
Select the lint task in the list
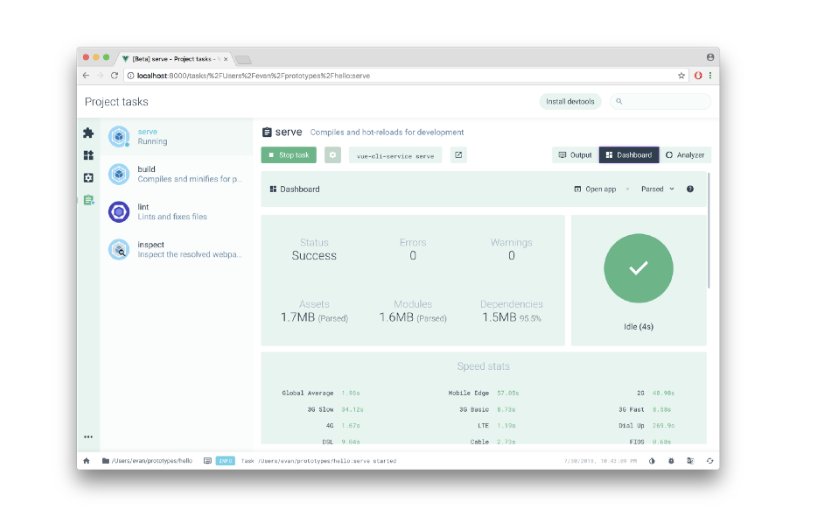tap(177, 212)
